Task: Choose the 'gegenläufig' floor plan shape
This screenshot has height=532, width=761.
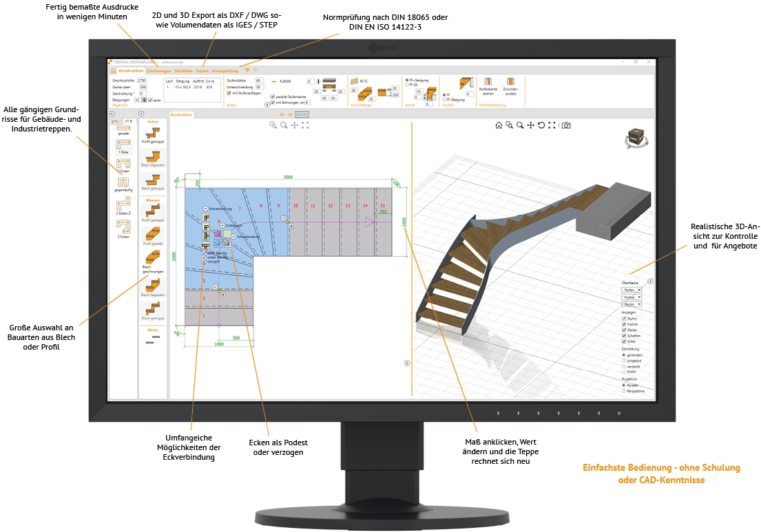Action: (124, 182)
